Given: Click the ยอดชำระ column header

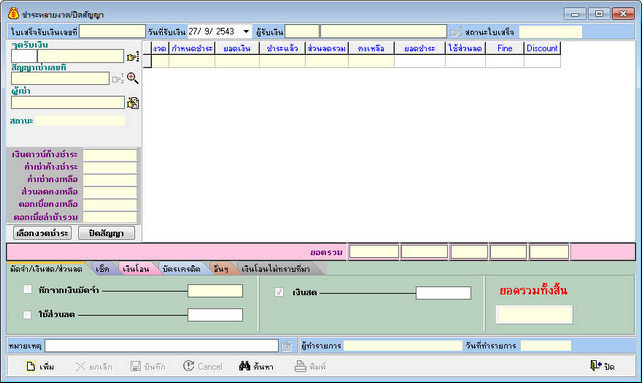Looking at the screenshot, I should point(420,48).
